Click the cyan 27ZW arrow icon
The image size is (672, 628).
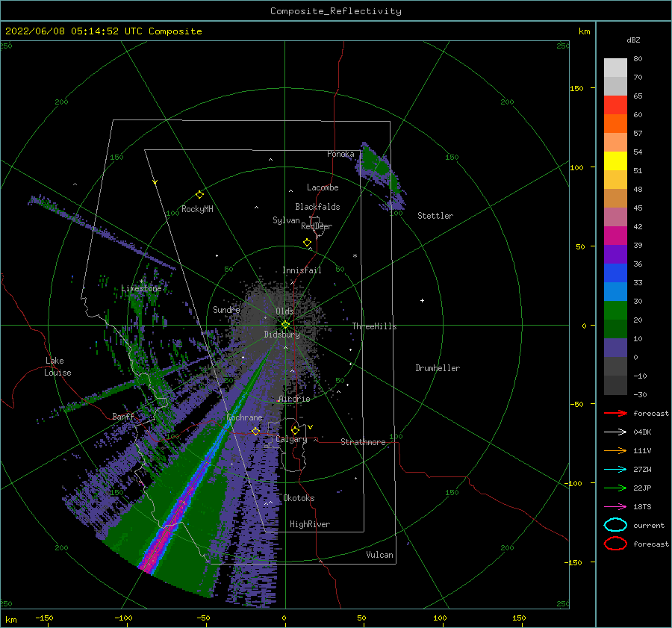click(x=615, y=470)
